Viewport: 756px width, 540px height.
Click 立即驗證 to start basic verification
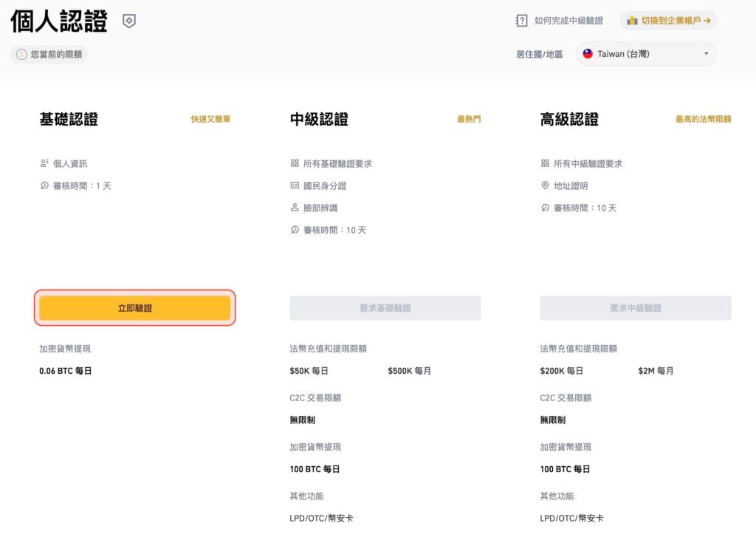tap(135, 308)
